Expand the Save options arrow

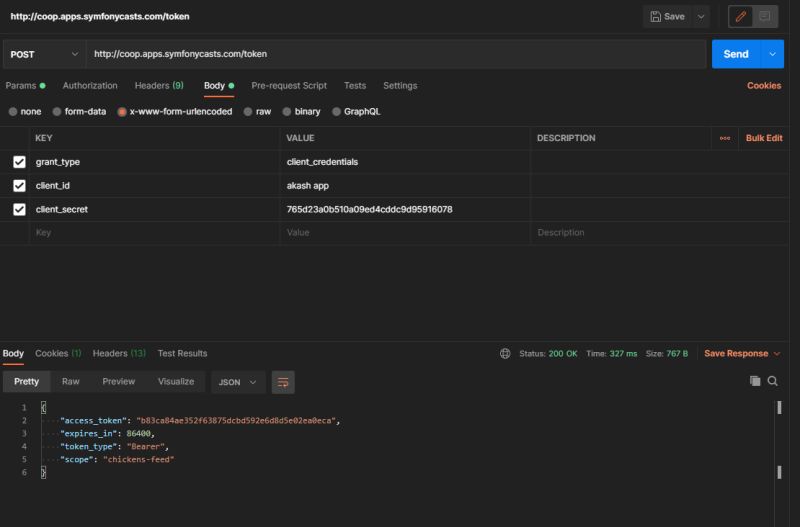click(x=701, y=17)
